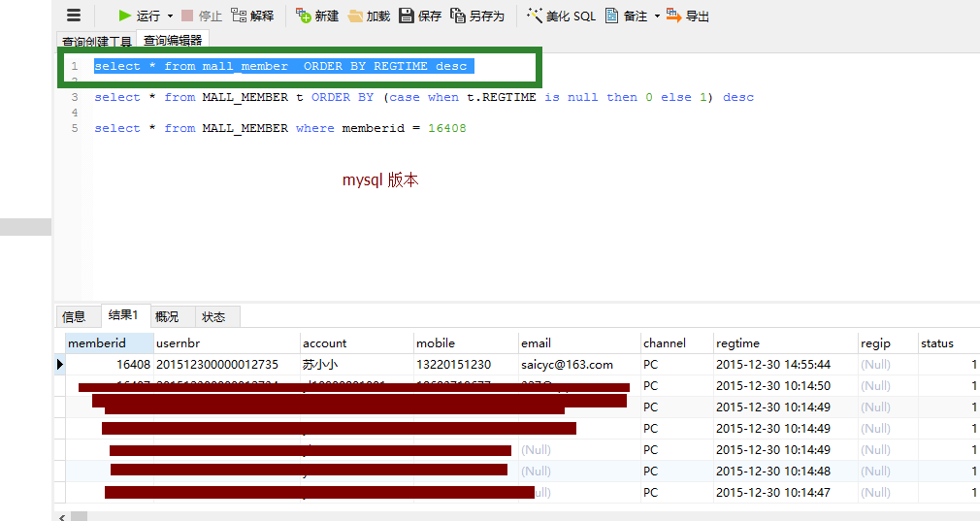
Task: Select the account column header
Action: click(x=357, y=342)
